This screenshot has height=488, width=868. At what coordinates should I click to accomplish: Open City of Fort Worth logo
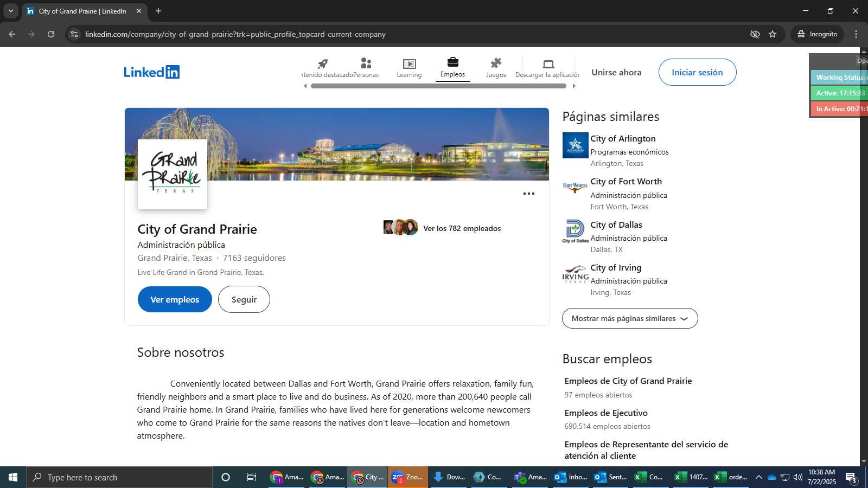[575, 188]
